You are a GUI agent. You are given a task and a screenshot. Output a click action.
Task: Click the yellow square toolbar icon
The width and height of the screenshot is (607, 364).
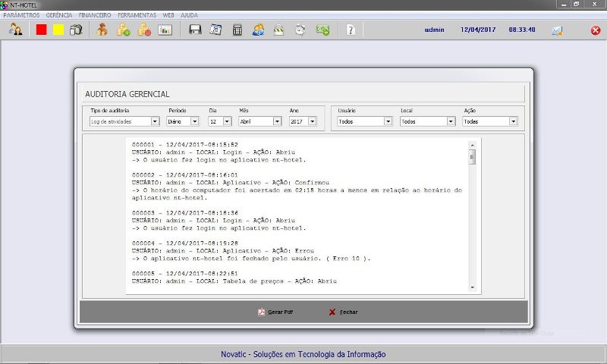[58, 30]
